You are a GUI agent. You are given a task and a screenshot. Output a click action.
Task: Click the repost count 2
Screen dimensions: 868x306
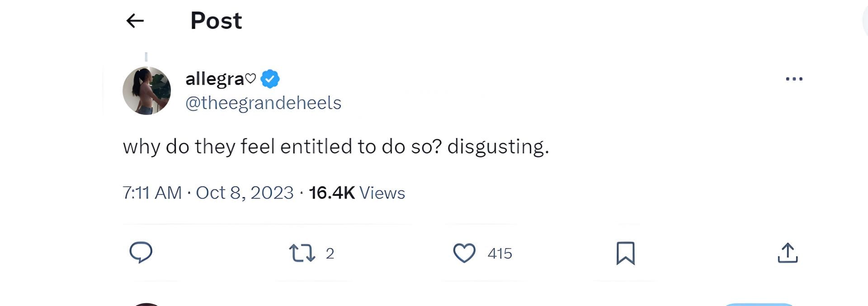point(330,254)
